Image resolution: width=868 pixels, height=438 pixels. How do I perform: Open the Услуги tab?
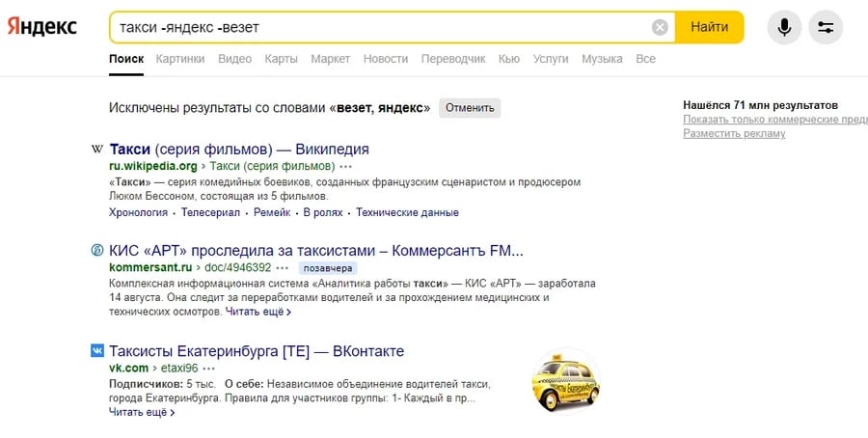click(x=551, y=59)
